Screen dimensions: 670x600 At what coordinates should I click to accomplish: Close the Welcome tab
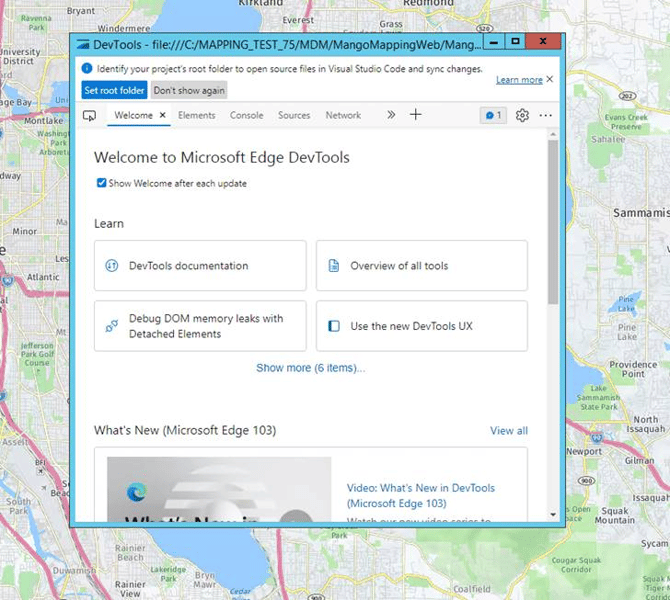(162, 115)
